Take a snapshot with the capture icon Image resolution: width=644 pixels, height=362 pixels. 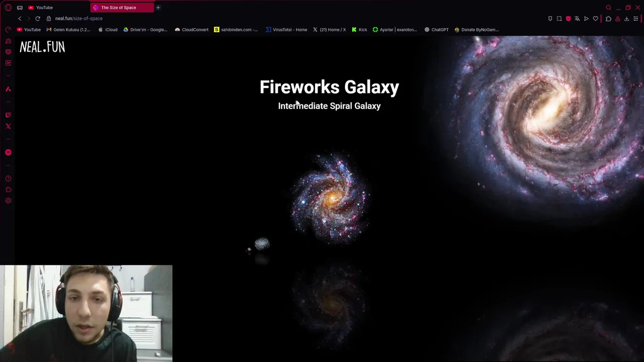(x=559, y=19)
